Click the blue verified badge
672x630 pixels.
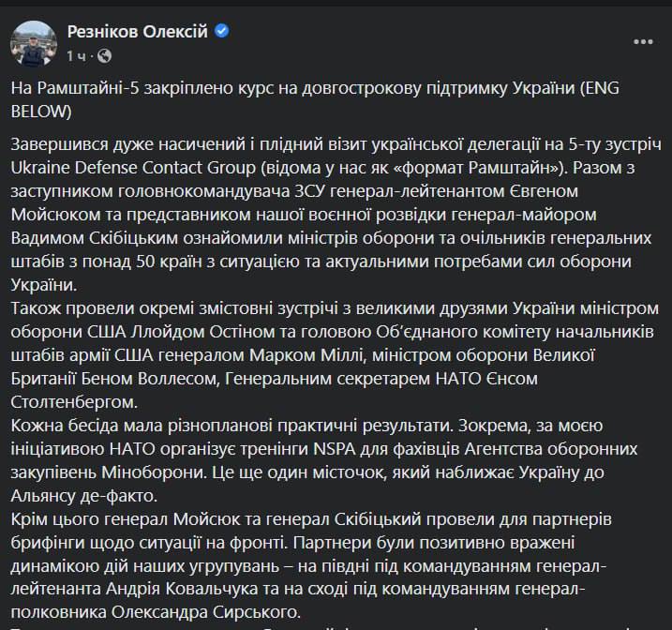[223, 32]
